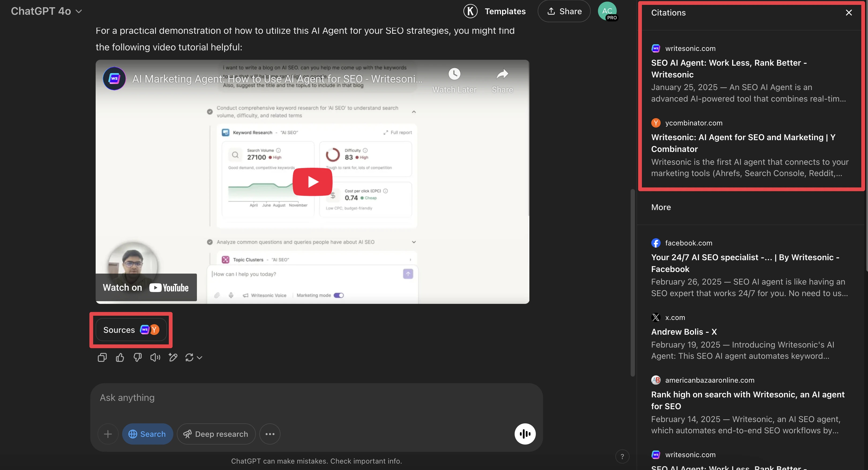Open the AC PRO profile menu

click(607, 11)
